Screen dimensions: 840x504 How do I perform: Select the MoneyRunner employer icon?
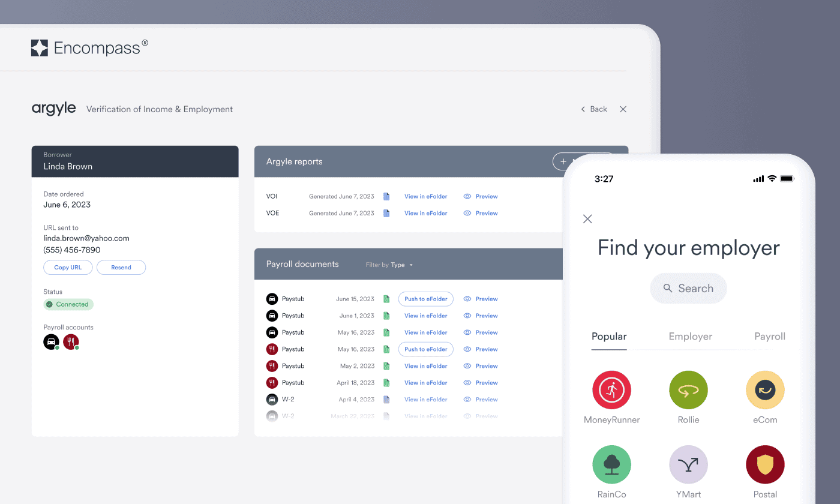pos(611,390)
